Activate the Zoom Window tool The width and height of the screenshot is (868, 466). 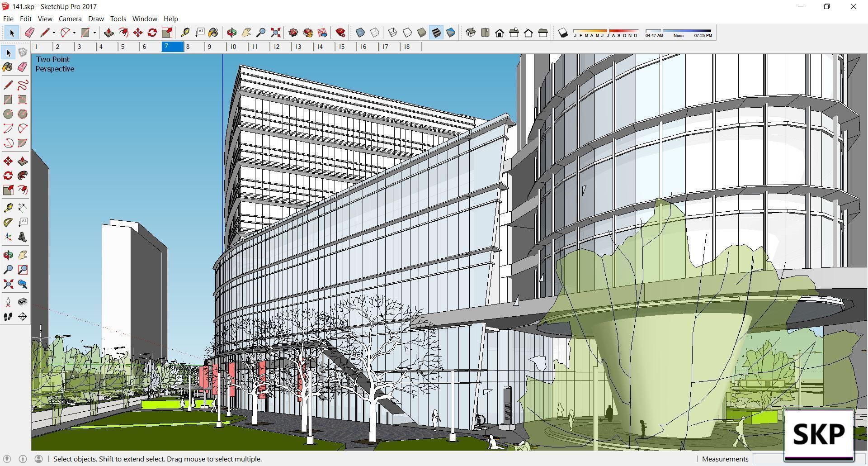(23, 270)
